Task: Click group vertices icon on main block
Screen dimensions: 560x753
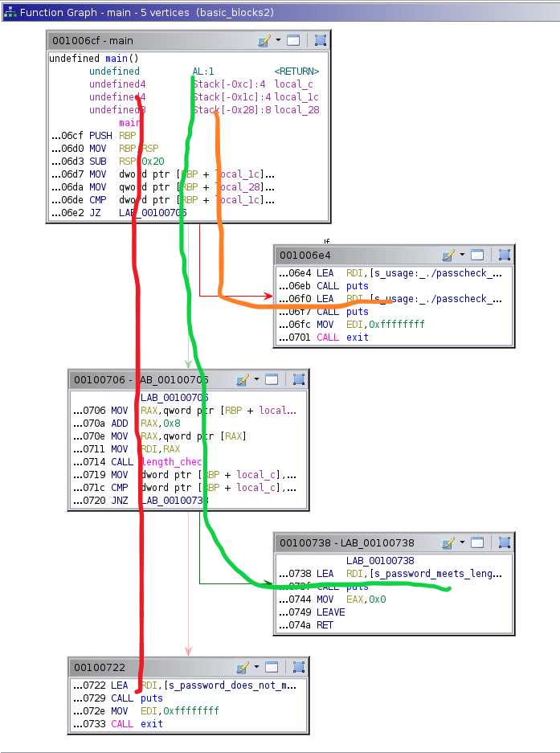Action: click(x=320, y=41)
